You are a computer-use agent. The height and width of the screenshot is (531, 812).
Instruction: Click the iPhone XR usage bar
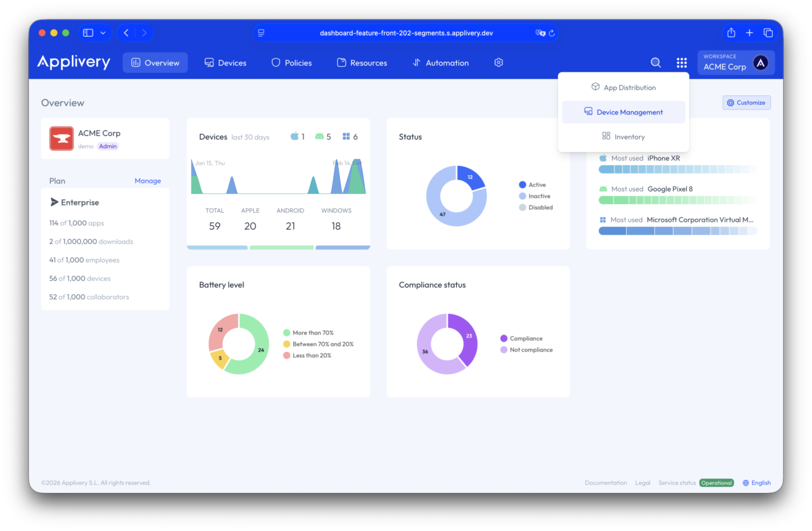pyautogui.click(x=677, y=169)
